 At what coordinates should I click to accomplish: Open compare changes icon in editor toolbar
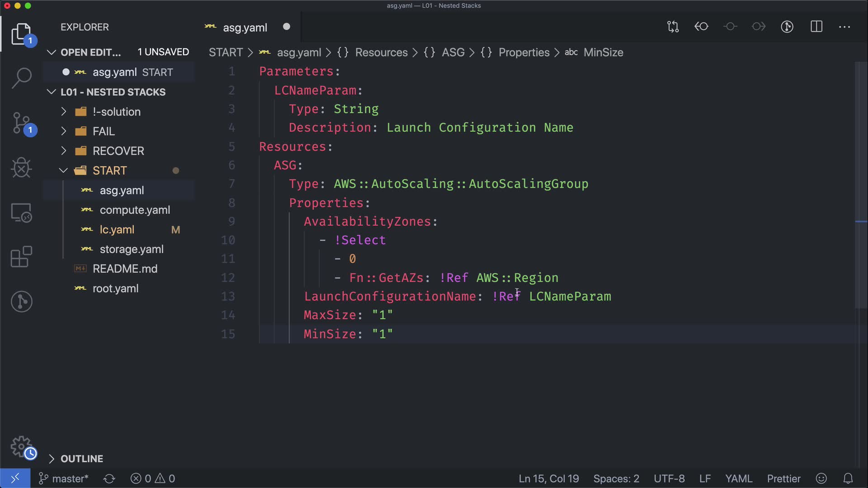(x=673, y=27)
